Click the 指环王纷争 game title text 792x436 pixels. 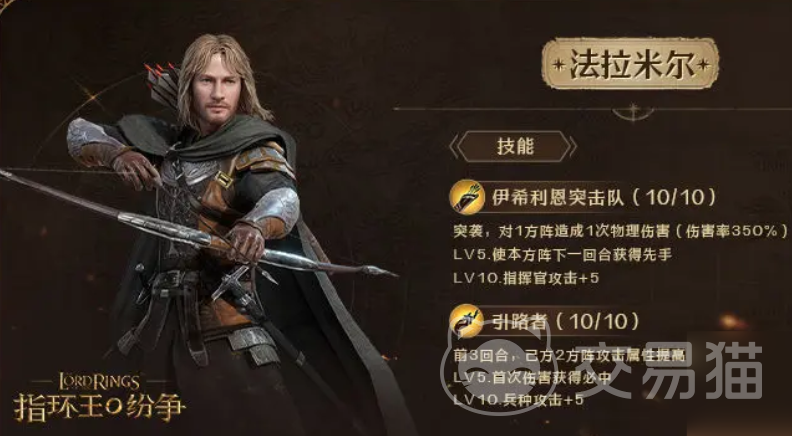[100, 407]
